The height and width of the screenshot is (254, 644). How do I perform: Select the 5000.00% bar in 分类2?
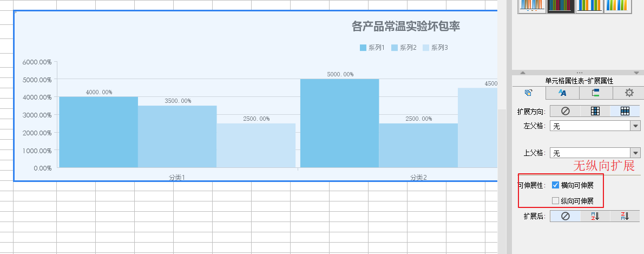coord(340,123)
